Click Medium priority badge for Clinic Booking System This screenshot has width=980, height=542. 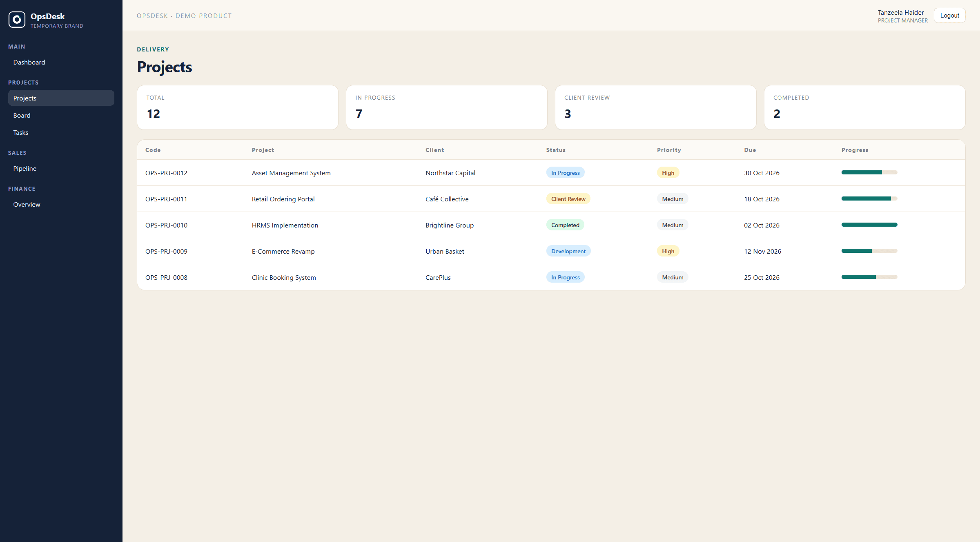pyautogui.click(x=673, y=277)
